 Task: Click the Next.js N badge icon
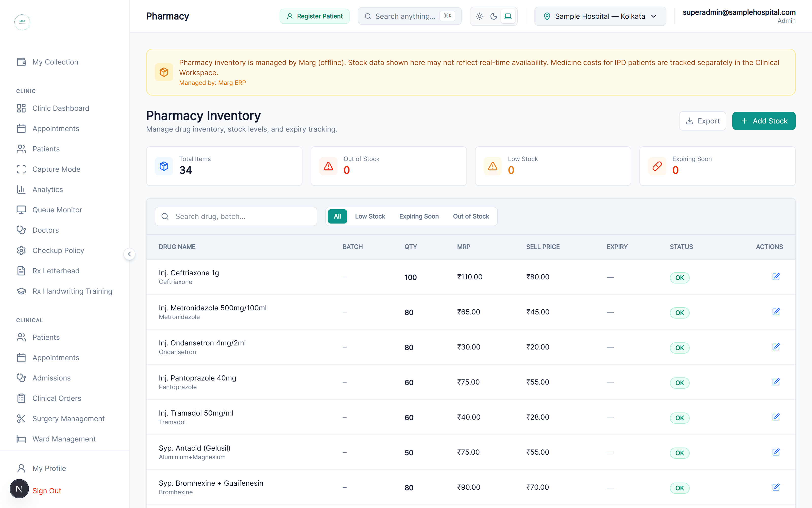pos(19,489)
